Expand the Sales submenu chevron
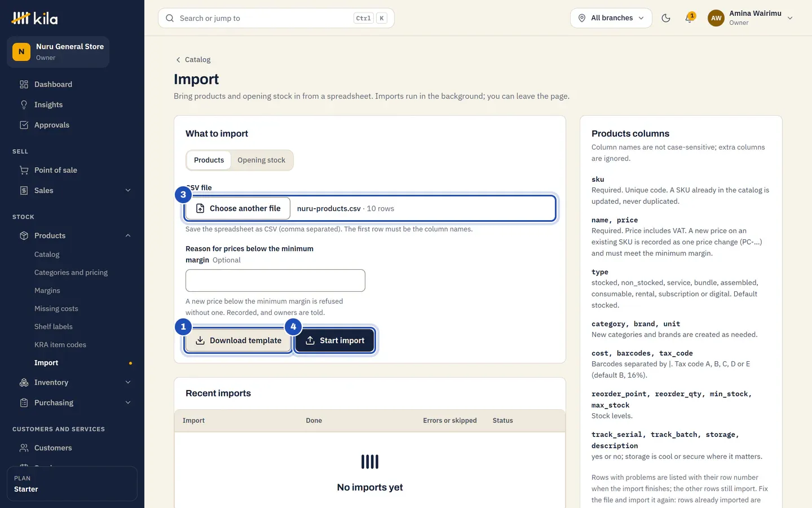 point(128,191)
